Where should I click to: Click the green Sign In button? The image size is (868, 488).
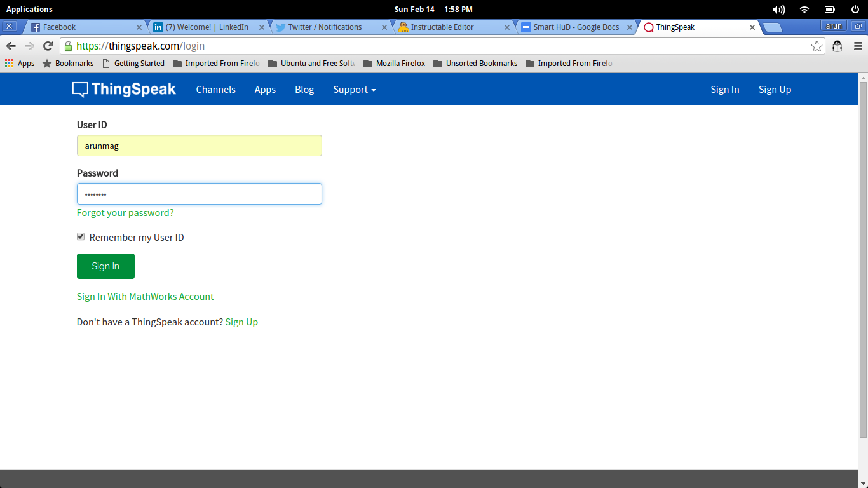tap(105, 266)
